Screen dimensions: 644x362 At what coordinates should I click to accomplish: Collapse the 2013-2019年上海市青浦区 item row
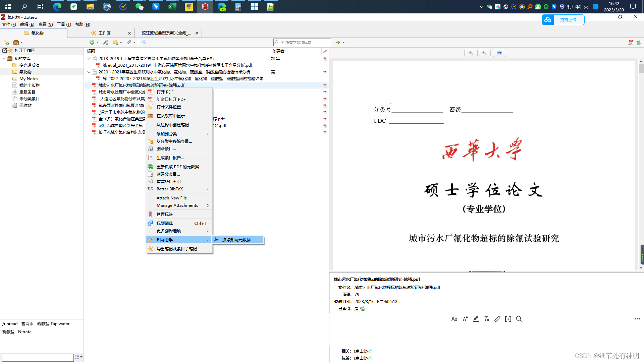89,59
